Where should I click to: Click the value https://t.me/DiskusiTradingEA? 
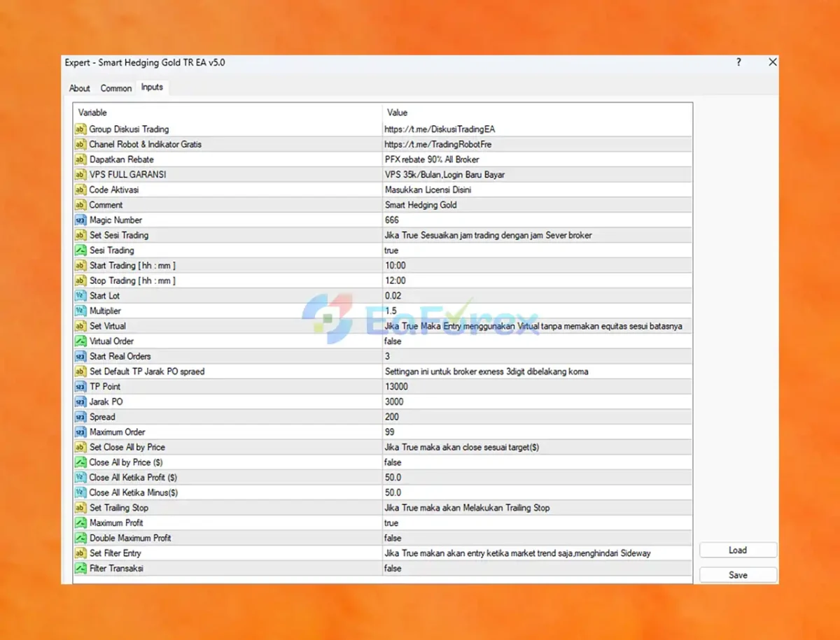(440, 129)
